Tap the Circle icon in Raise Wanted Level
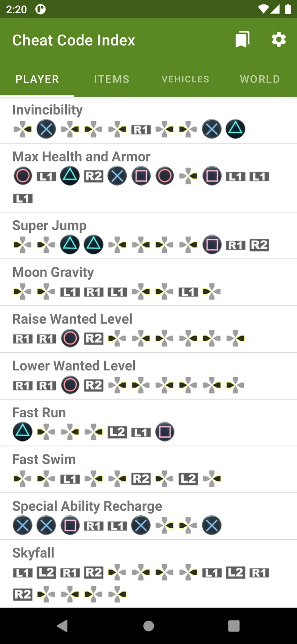Viewport: 297px width, 644px height. 70,338
